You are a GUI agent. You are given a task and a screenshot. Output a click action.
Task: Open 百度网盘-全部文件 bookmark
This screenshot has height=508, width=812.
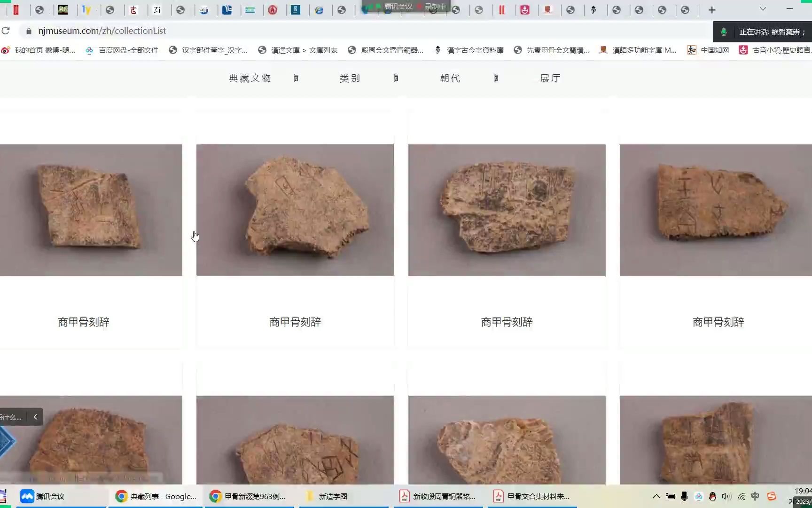click(122, 50)
